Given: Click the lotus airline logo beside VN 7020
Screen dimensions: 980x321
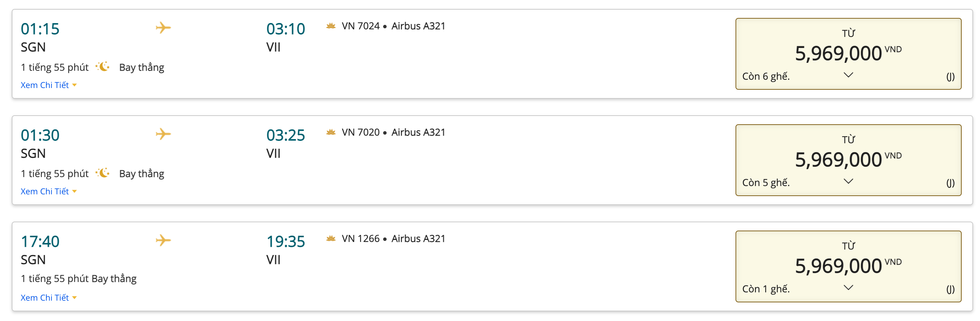Looking at the screenshot, I should [331, 132].
